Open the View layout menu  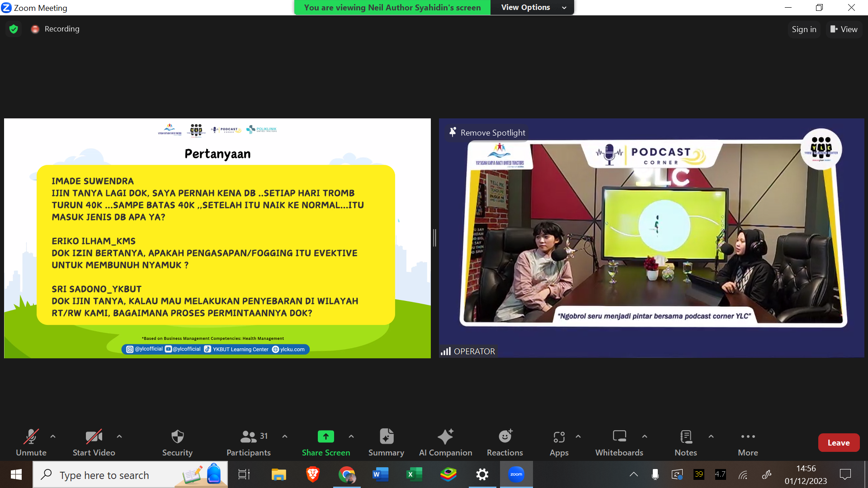844,29
